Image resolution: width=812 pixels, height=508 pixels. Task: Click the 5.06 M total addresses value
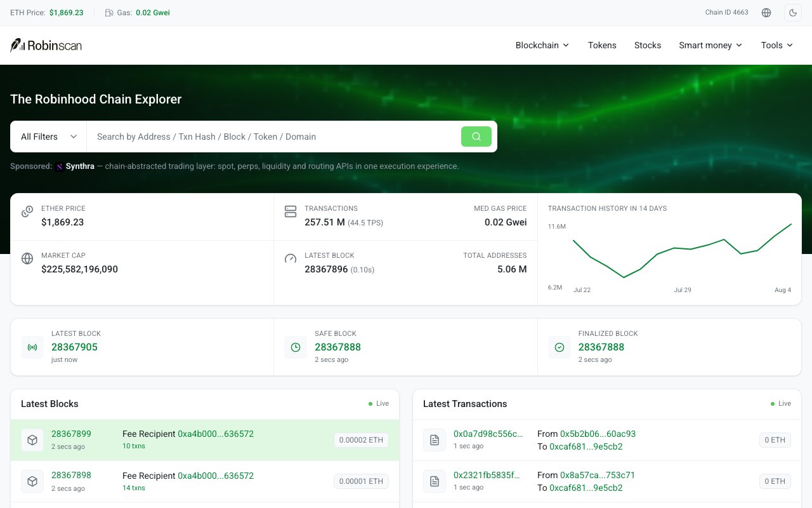(x=512, y=269)
